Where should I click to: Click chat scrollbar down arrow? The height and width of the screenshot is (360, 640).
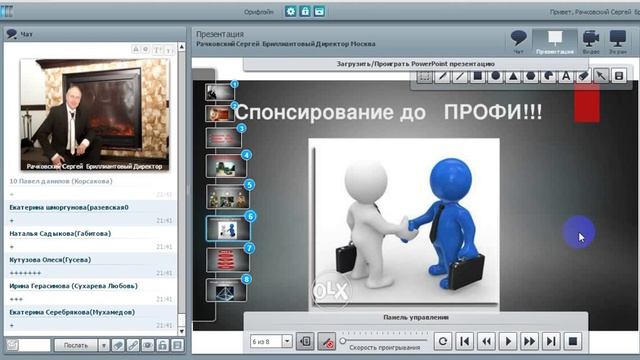[x=182, y=331]
